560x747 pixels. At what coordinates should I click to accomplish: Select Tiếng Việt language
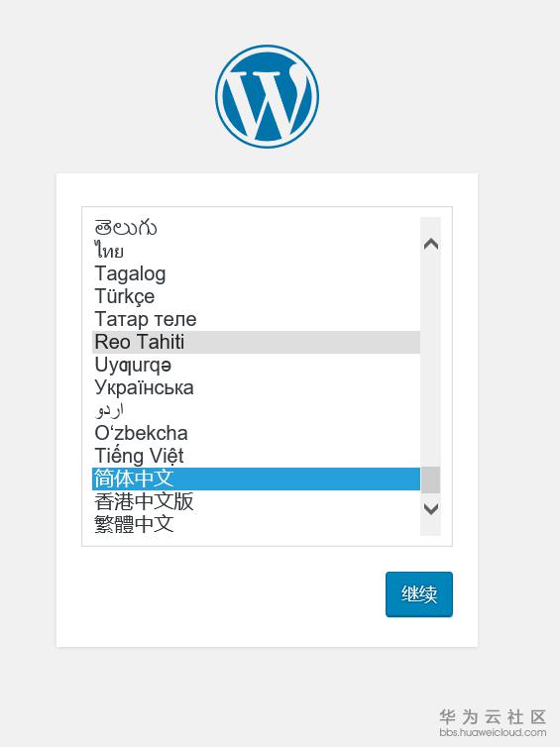[256, 456]
